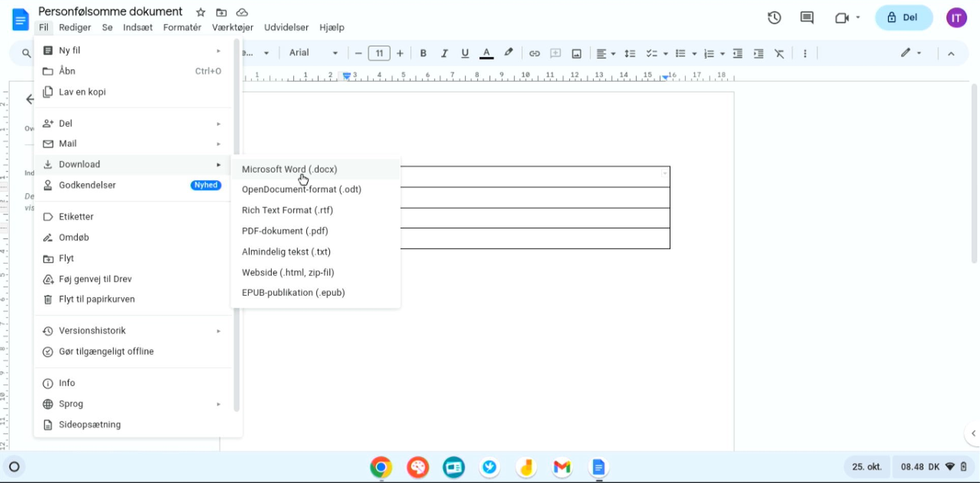This screenshot has width=980, height=483.
Task: Open the text color picker
Action: point(486,53)
